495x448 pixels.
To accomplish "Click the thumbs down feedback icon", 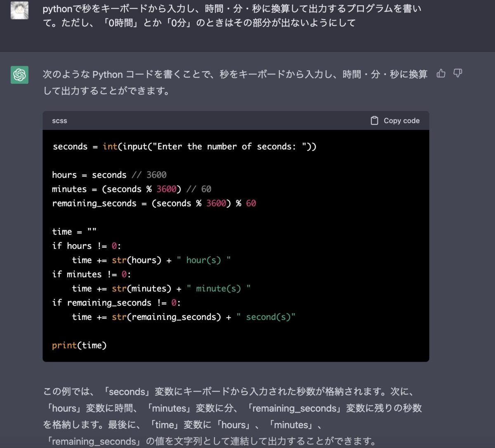I will [x=458, y=74].
